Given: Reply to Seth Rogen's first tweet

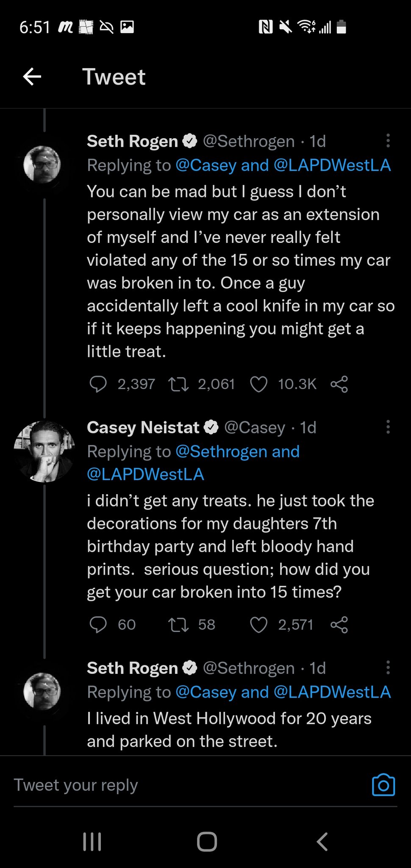Looking at the screenshot, I should pos(98,384).
